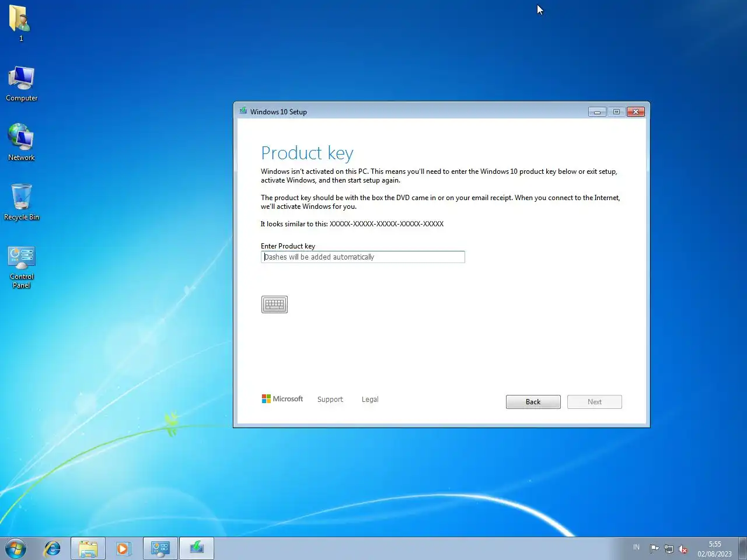Launch Internet Explorer from taskbar
Screen dimensions: 747x560
click(x=53, y=548)
